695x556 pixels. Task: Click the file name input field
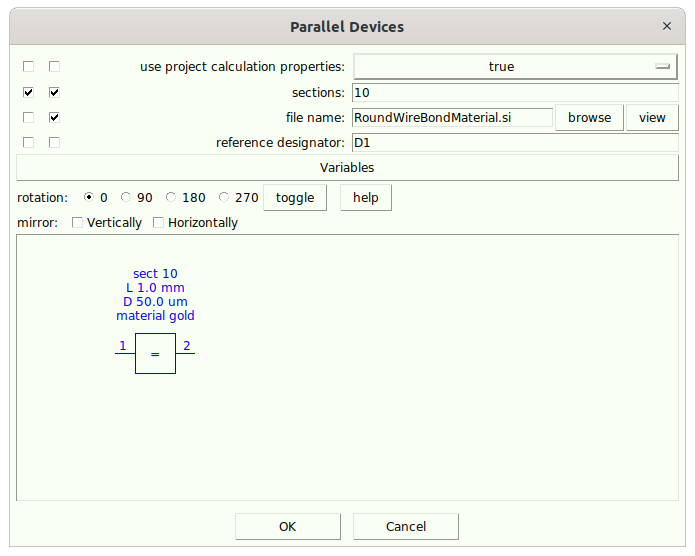tap(453, 117)
